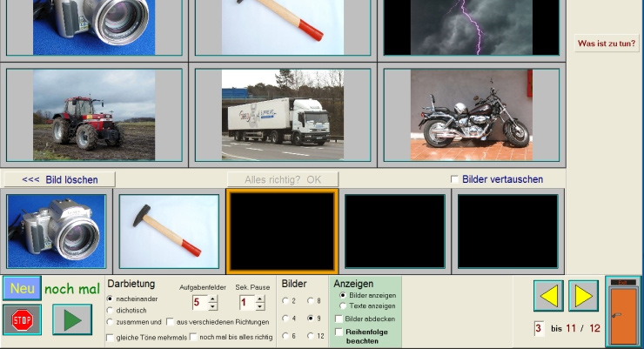644x349 pixels.
Task: Select the motorcycle picture
Action: point(471,115)
